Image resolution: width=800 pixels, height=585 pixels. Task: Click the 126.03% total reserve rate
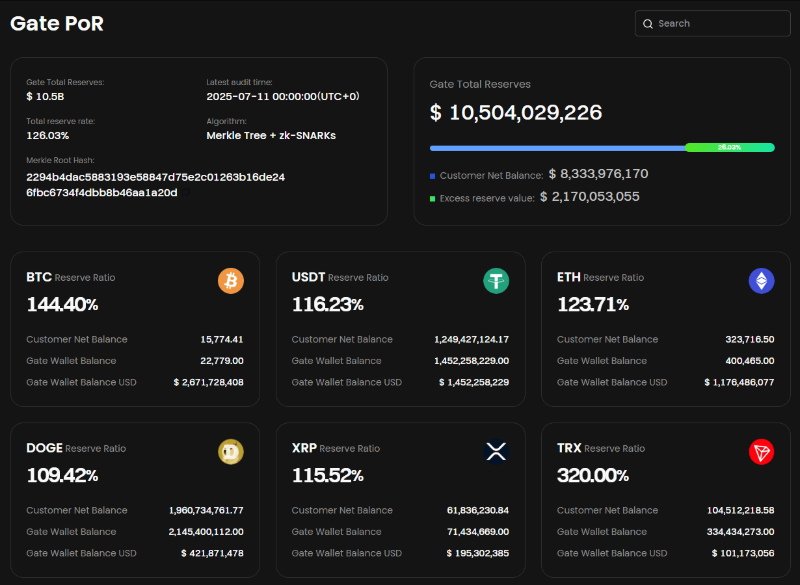coord(47,135)
